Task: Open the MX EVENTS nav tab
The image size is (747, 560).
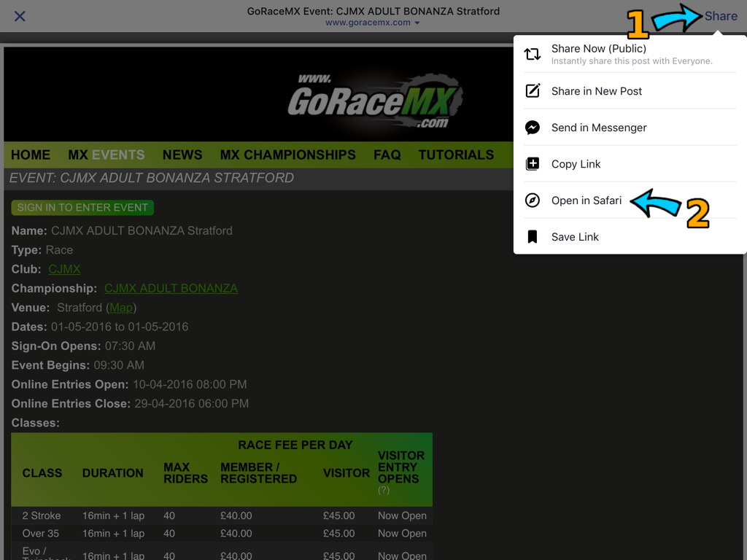Action: [107, 155]
